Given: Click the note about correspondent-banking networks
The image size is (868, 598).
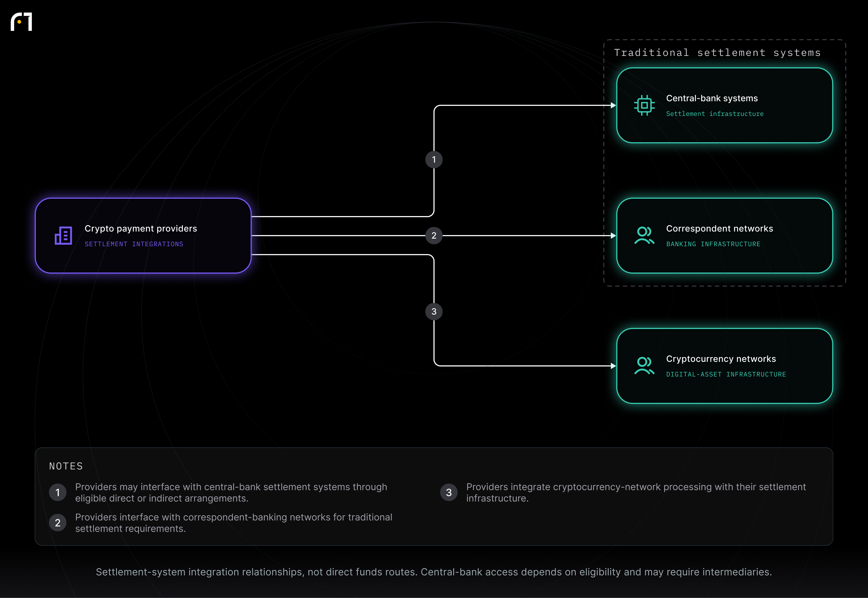Looking at the screenshot, I should click(234, 523).
